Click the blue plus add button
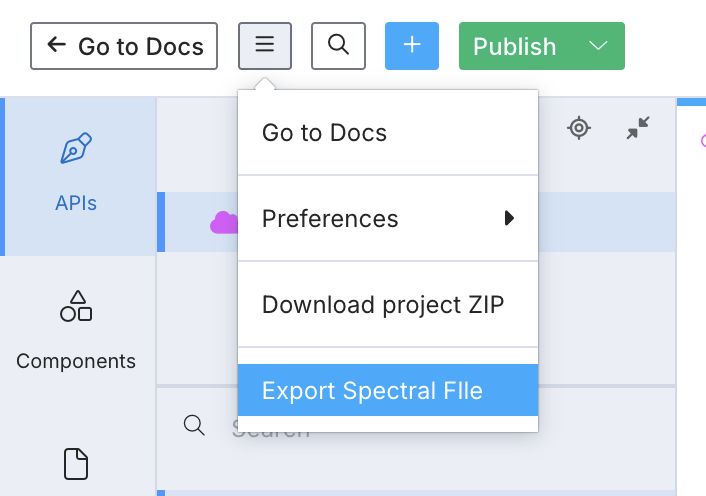706x496 pixels. [412, 46]
